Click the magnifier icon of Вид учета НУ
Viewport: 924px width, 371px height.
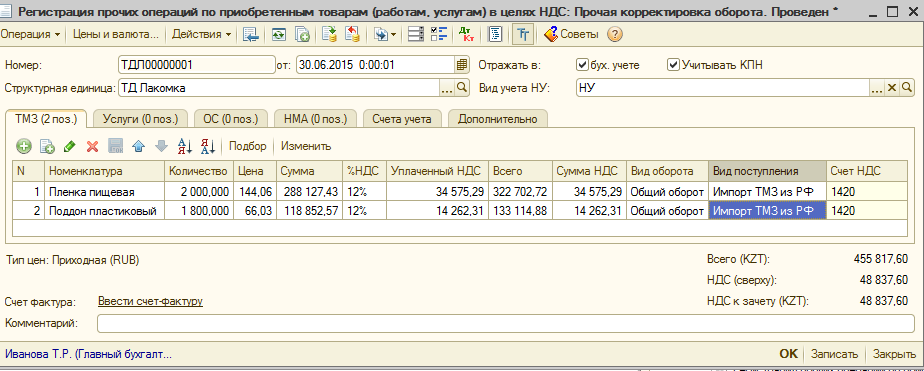click(906, 88)
